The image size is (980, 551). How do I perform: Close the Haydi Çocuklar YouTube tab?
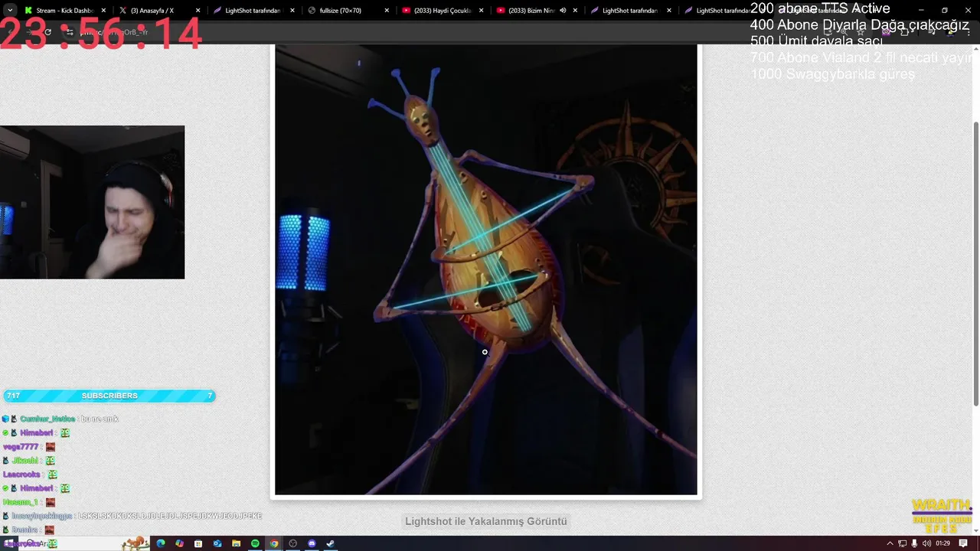point(481,11)
